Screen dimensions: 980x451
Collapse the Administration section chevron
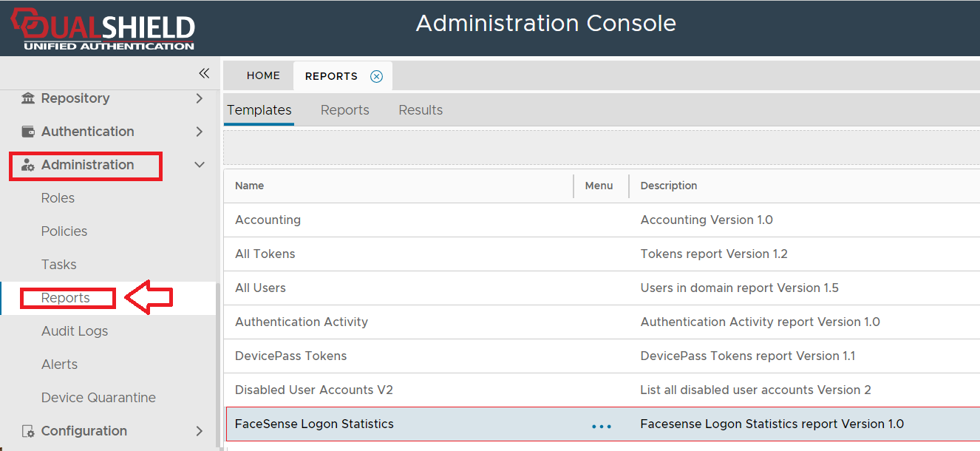pos(199,165)
